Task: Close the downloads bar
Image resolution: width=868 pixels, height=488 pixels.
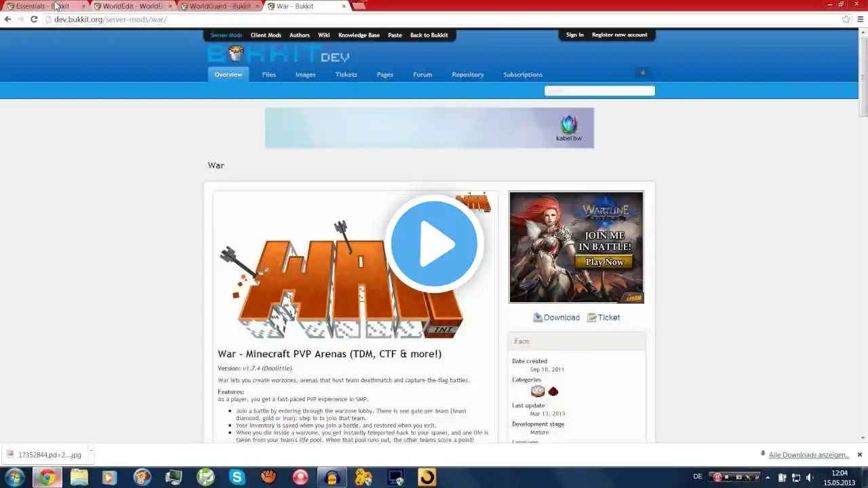Action: click(859, 455)
